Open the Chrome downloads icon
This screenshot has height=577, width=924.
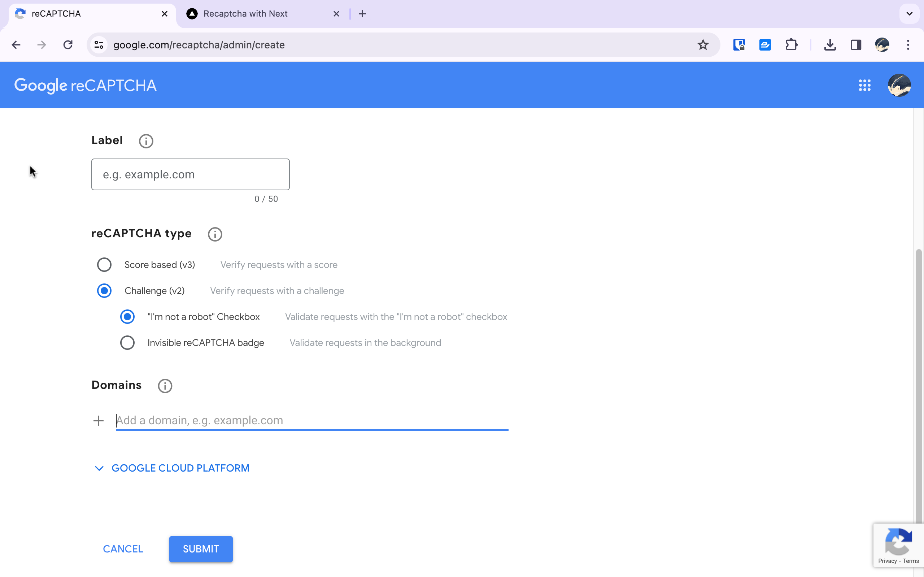(x=830, y=45)
